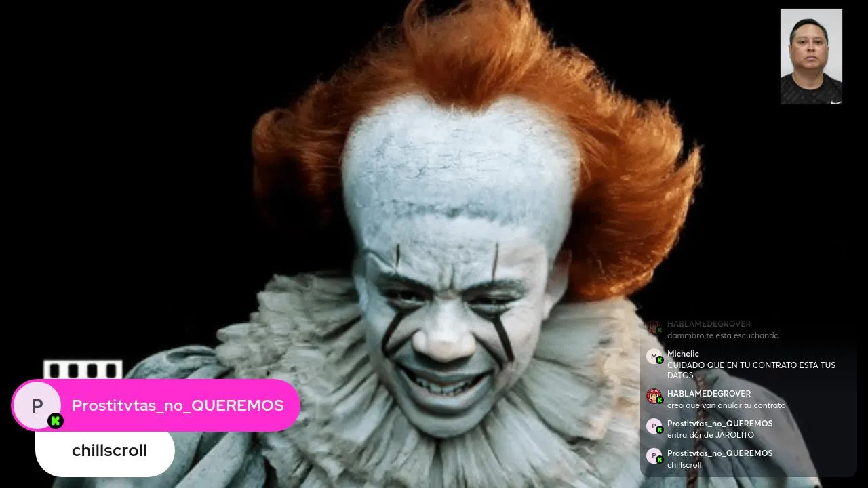The height and width of the screenshot is (488, 868).
Task: Click the faded avatar beside 'dammbro te está escuchando'
Action: 654,328
